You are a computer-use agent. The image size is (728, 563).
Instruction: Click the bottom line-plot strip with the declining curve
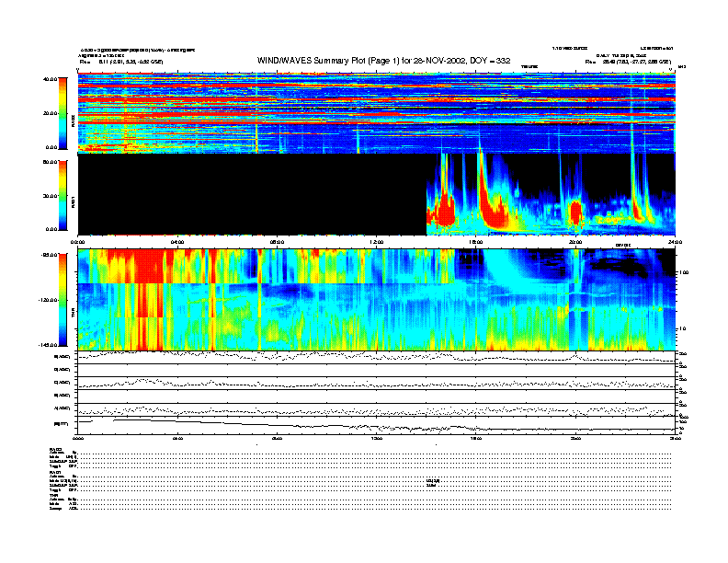click(x=377, y=425)
